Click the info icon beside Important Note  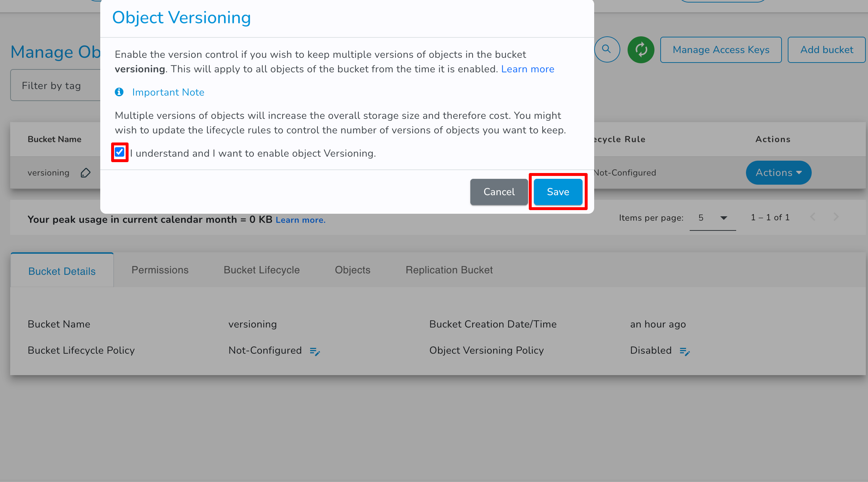[119, 92]
